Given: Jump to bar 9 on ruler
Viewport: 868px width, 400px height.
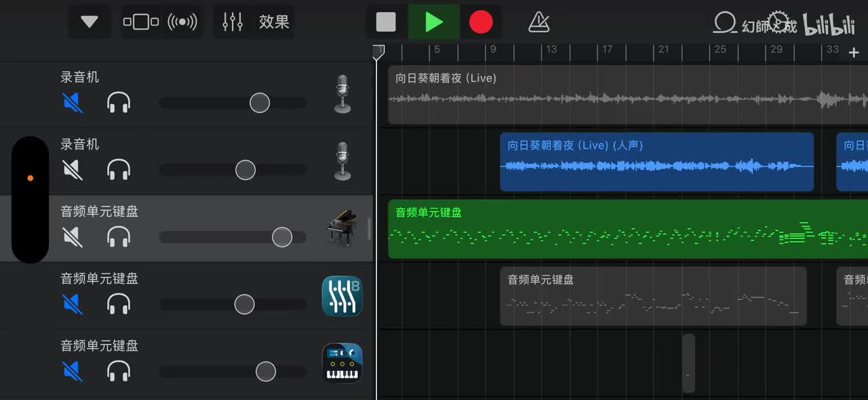Looking at the screenshot, I should (x=494, y=49).
